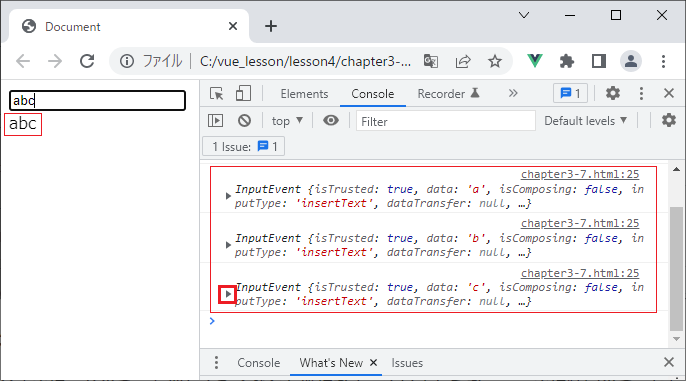Clear the console output
686x381 pixels.
coord(244,121)
